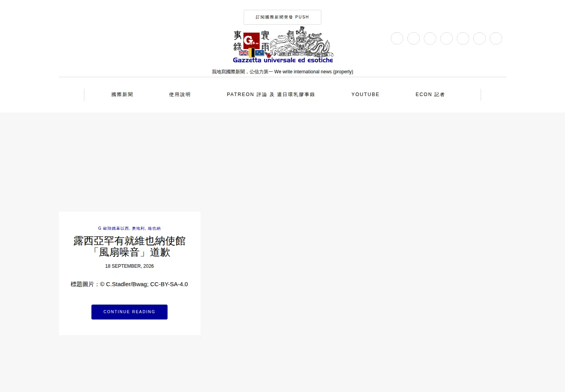Viewport: 565px width, 392px height.
Task: Open the 國際新聞 menu item
Action: point(122,94)
